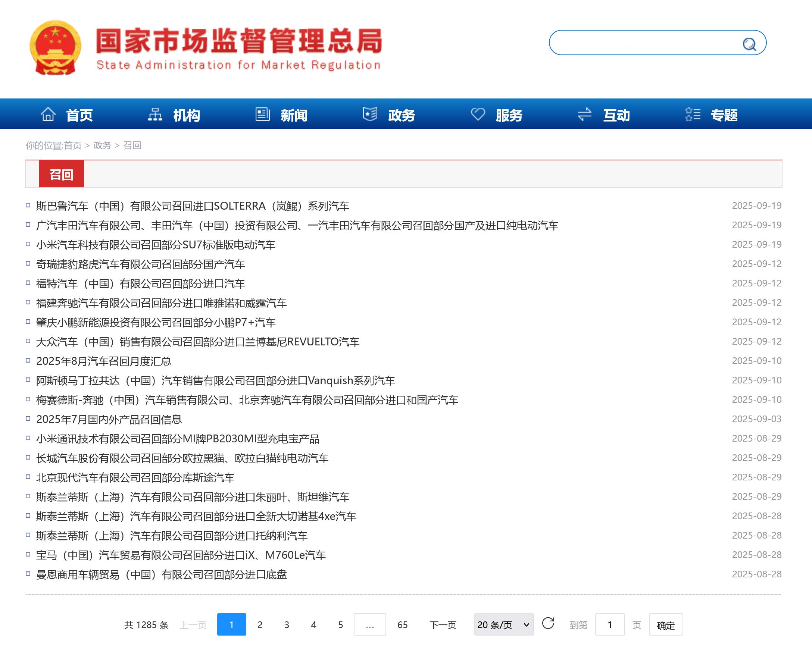Go to page 2
Image resolution: width=812 pixels, height=649 pixels.
coord(260,625)
